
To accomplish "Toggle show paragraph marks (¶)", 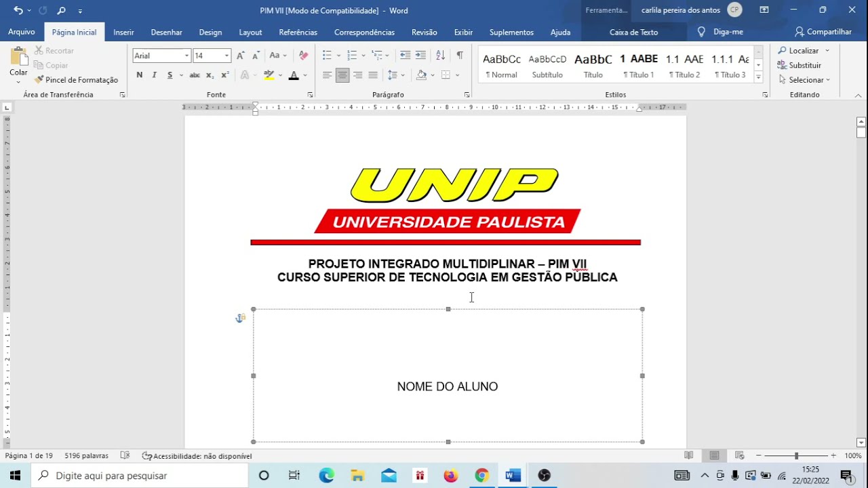I will click(x=460, y=56).
